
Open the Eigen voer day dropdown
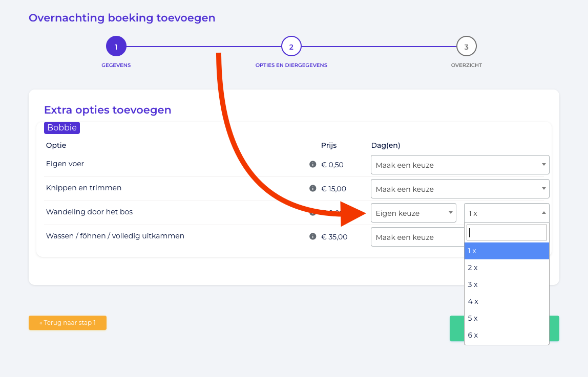tap(460, 165)
